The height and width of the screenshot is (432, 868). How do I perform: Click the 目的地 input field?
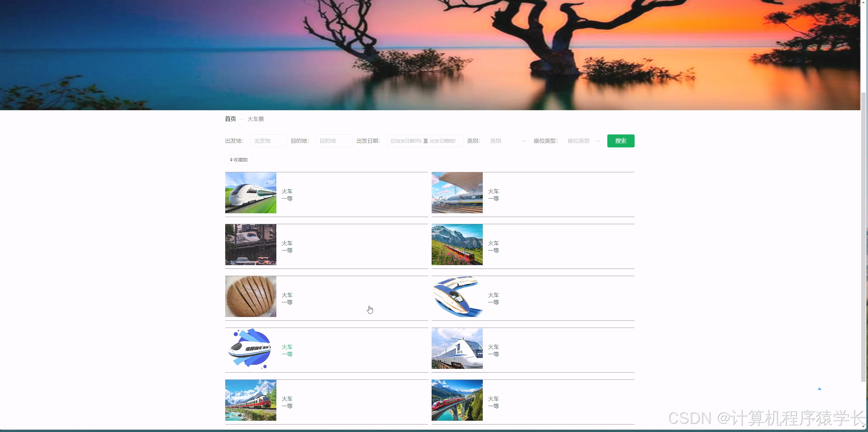(334, 141)
